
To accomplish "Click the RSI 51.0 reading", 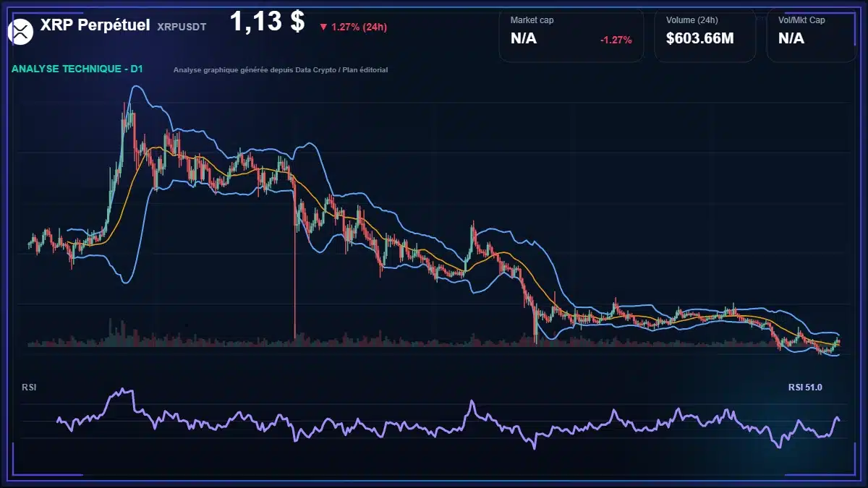I will pos(805,388).
